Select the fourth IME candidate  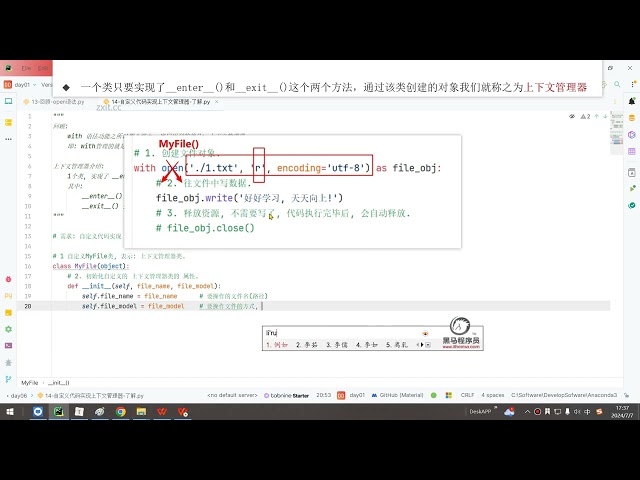pos(367,345)
